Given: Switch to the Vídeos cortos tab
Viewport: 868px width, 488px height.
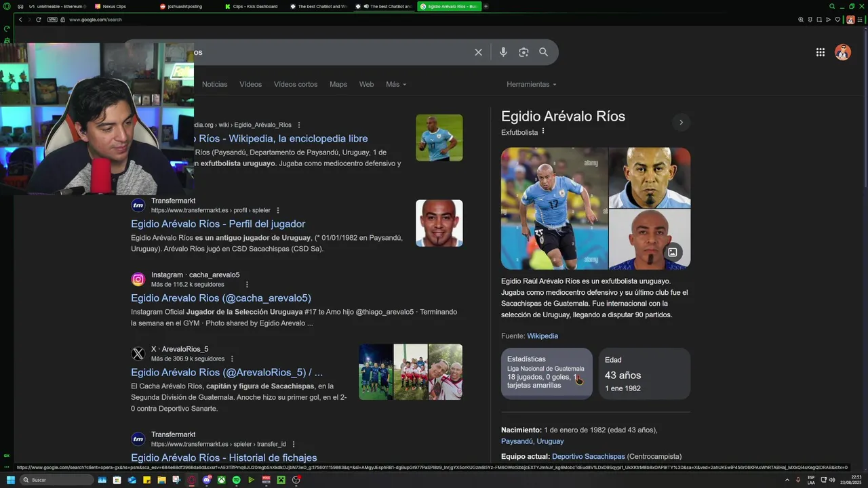Looking at the screenshot, I should coord(296,84).
